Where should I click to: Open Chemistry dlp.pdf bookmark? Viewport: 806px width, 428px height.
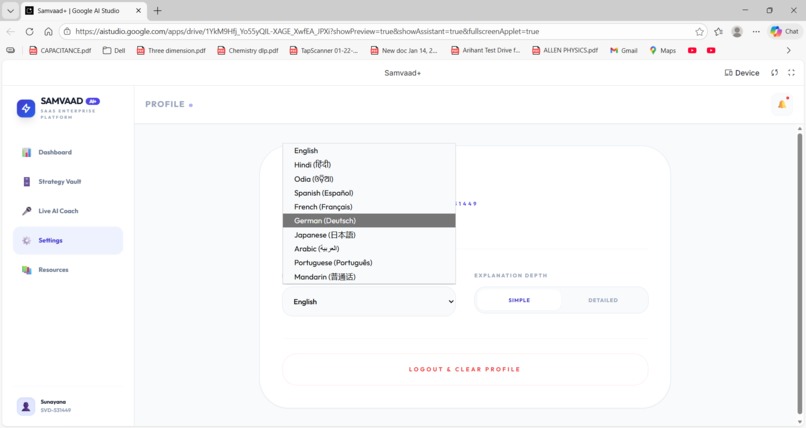(x=248, y=50)
